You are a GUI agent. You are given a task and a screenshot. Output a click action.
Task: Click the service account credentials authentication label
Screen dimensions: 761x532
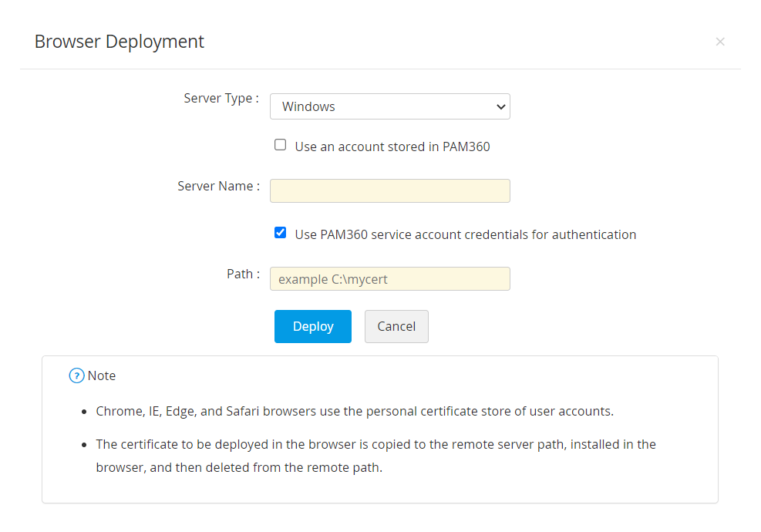pyautogui.click(x=465, y=234)
